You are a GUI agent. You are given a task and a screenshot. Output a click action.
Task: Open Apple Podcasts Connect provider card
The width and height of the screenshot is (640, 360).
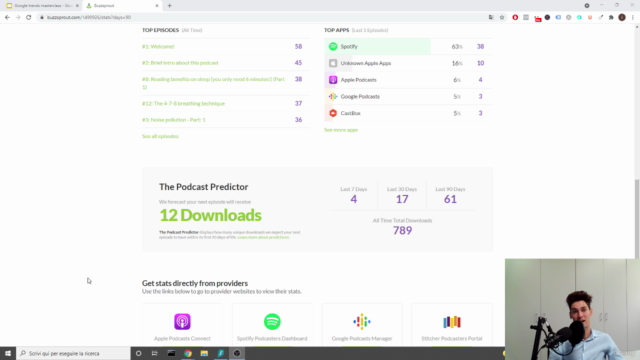click(x=182, y=325)
